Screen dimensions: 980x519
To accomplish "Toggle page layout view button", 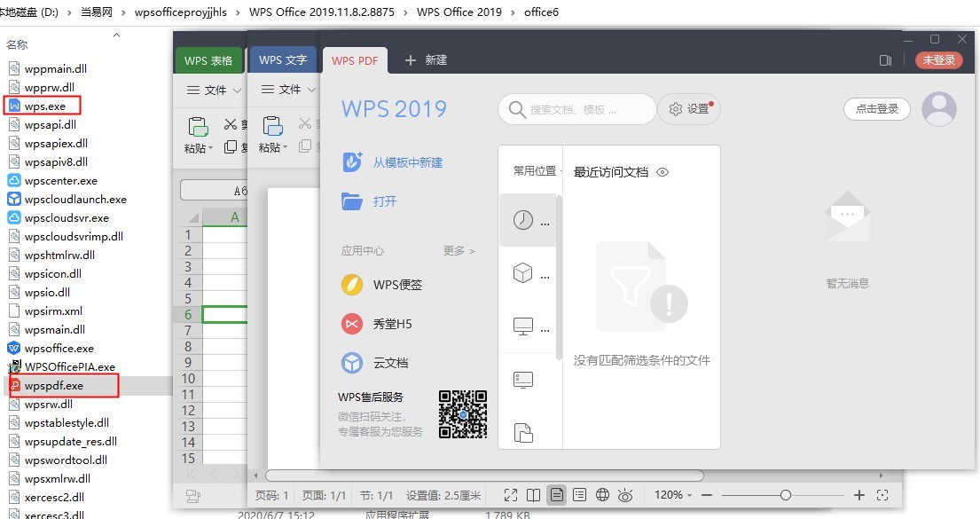I will [x=557, y=495].
